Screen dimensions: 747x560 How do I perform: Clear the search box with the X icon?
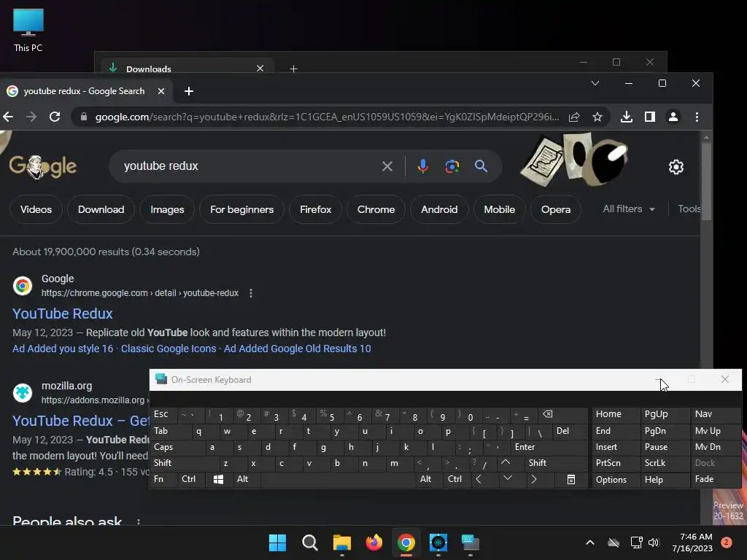point(387,166)
